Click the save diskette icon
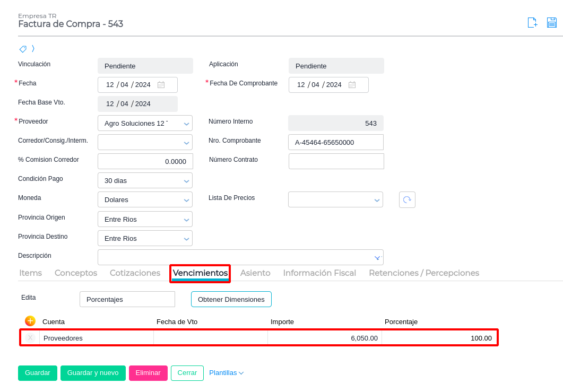 click(x=552, y=22)
